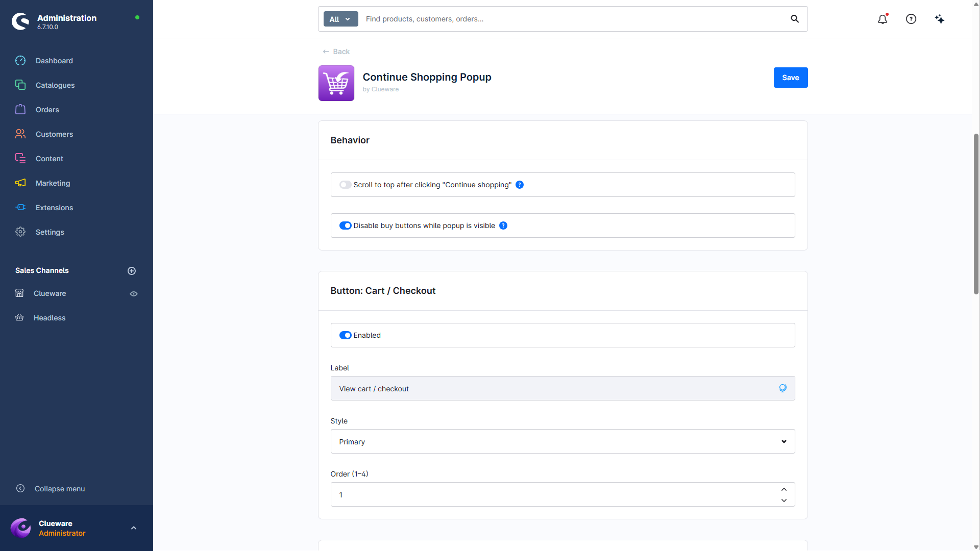Click the Shopware logo icon
The width and height of the screenshot is (980, 551).
point(20,21)
